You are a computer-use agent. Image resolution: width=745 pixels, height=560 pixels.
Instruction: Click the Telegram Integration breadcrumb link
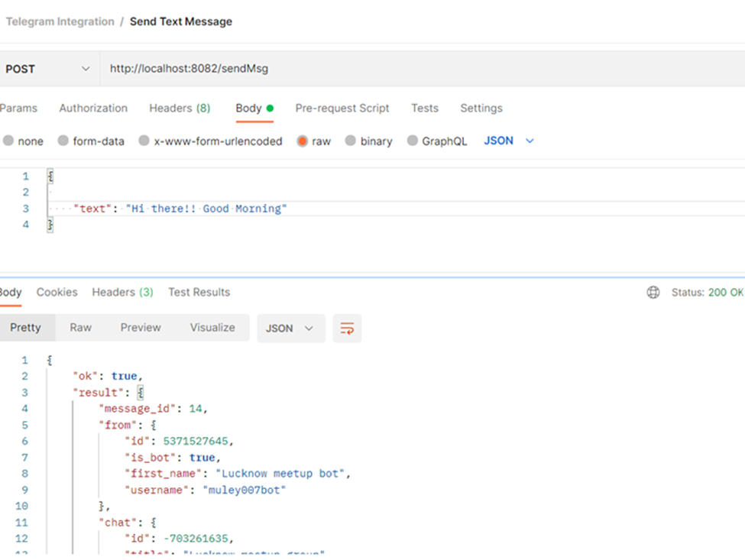pos(60,21)
